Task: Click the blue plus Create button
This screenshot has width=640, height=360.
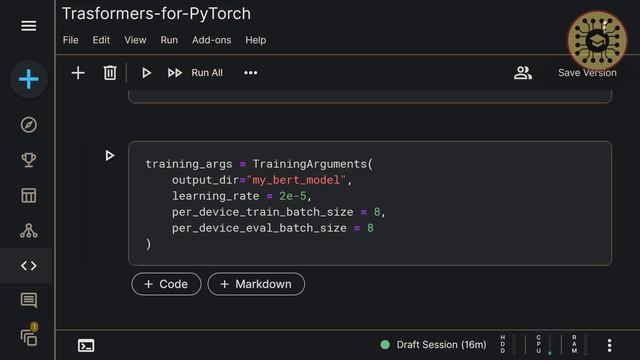Action: click(x=29, y=79)
